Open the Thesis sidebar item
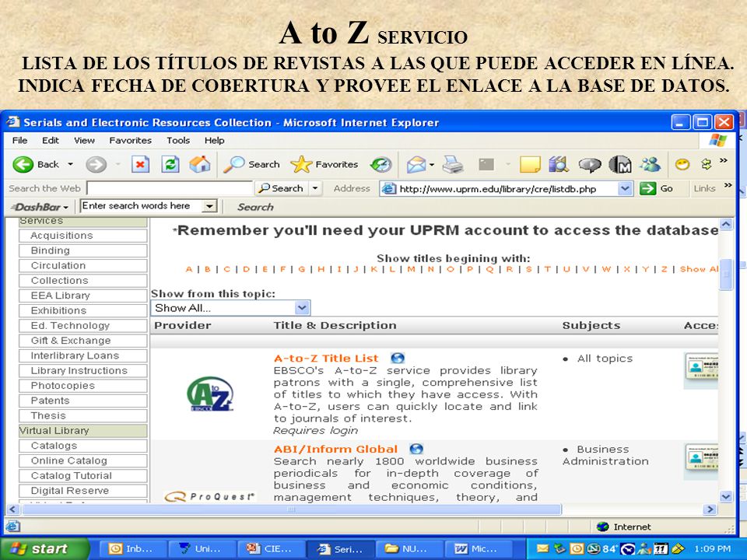Screen dimensions: 747x560 83,415
